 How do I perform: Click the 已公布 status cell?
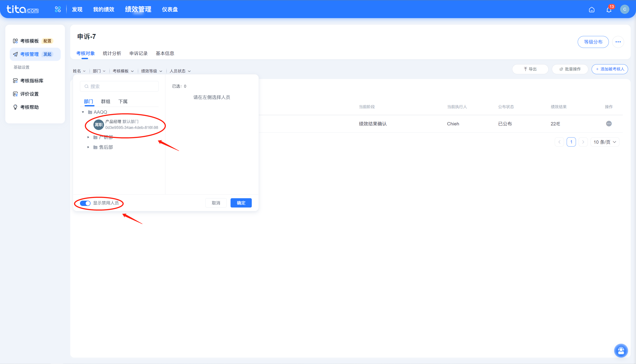click(x=505, y=124)
